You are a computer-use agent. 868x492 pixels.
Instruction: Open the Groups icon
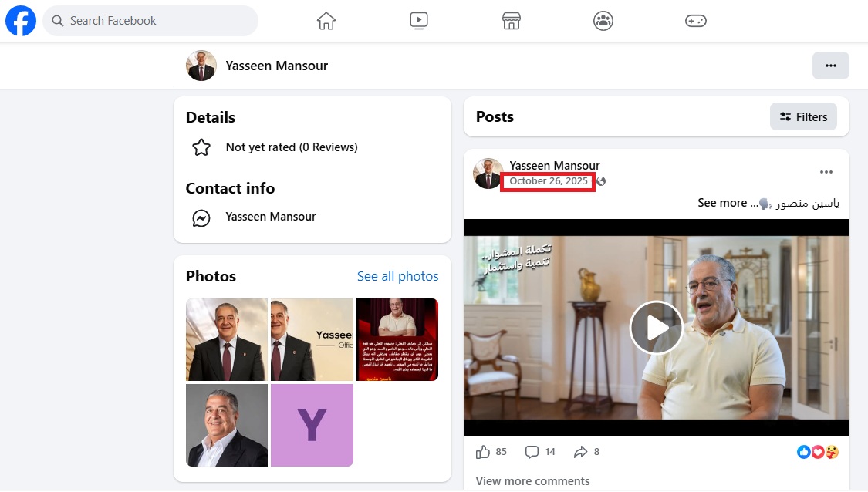tap(603, 21)
